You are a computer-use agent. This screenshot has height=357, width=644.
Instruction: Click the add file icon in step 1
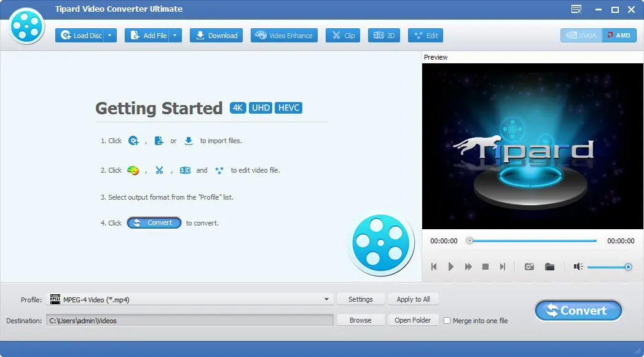coord(159,141)
